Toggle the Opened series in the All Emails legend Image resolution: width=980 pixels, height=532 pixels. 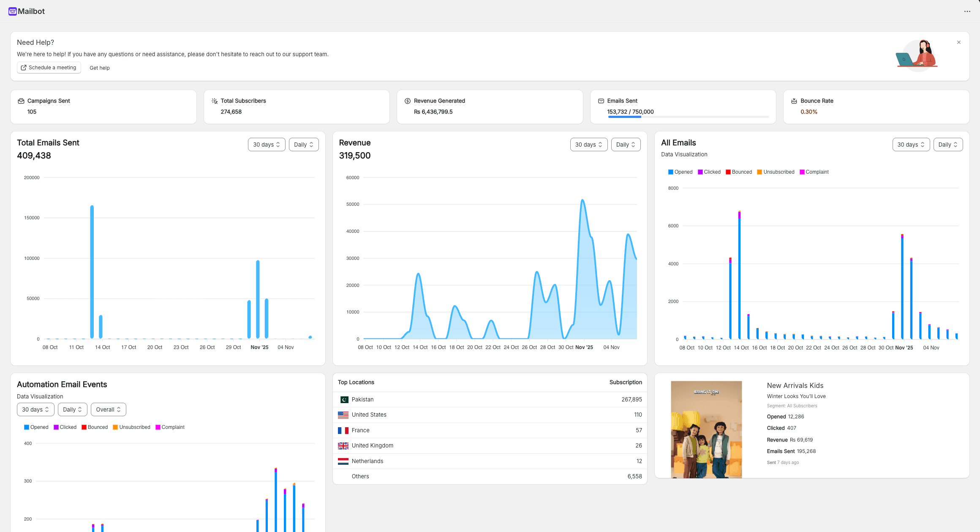[x=680, y=172]
